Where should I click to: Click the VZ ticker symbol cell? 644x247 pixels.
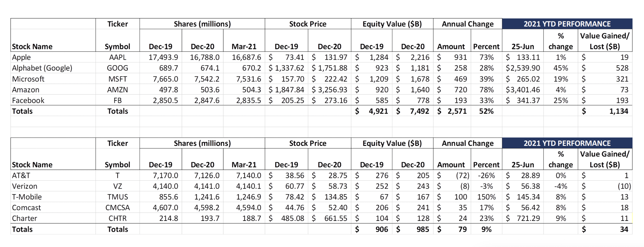(x=118, y=186)
